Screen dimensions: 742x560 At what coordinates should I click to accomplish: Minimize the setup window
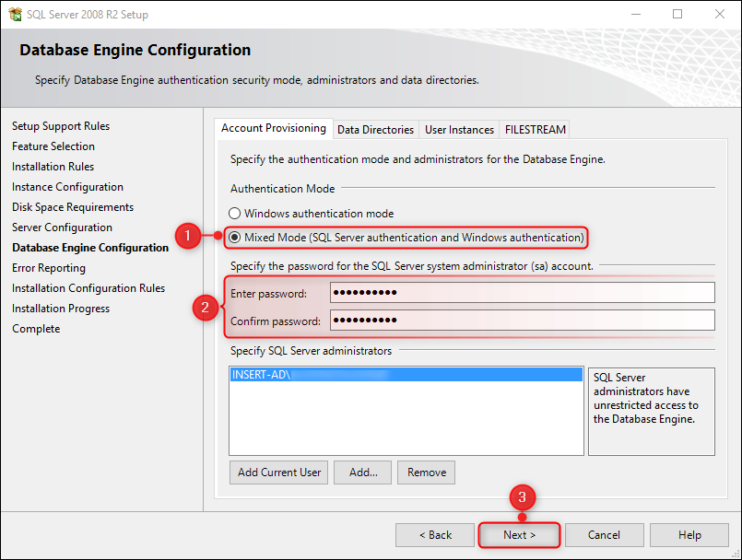coord(636,14)
